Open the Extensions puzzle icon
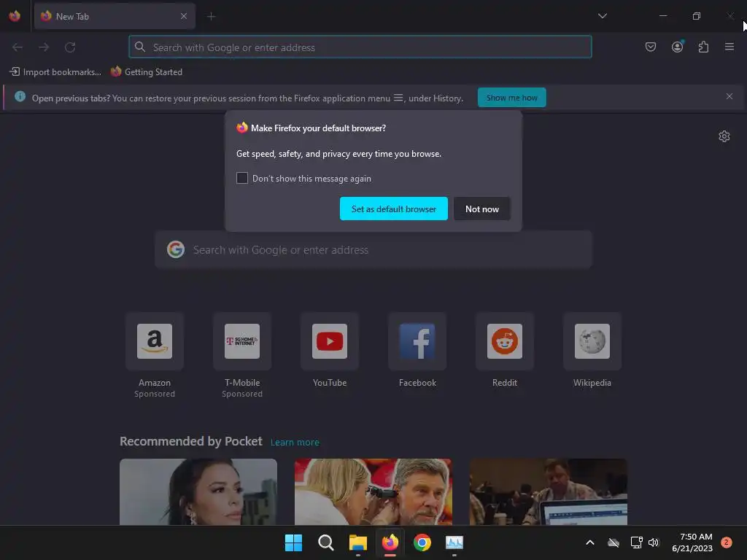 click(x=703, y=47)
